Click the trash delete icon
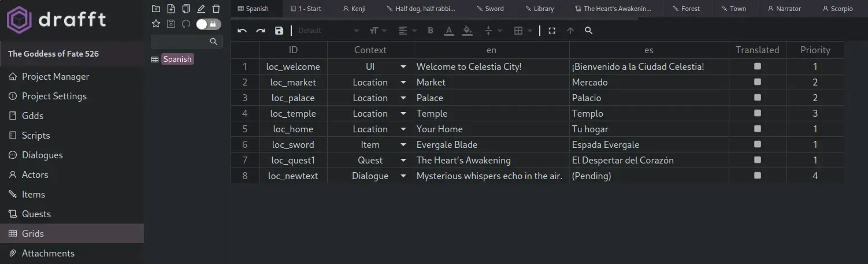 coord(216,9)
